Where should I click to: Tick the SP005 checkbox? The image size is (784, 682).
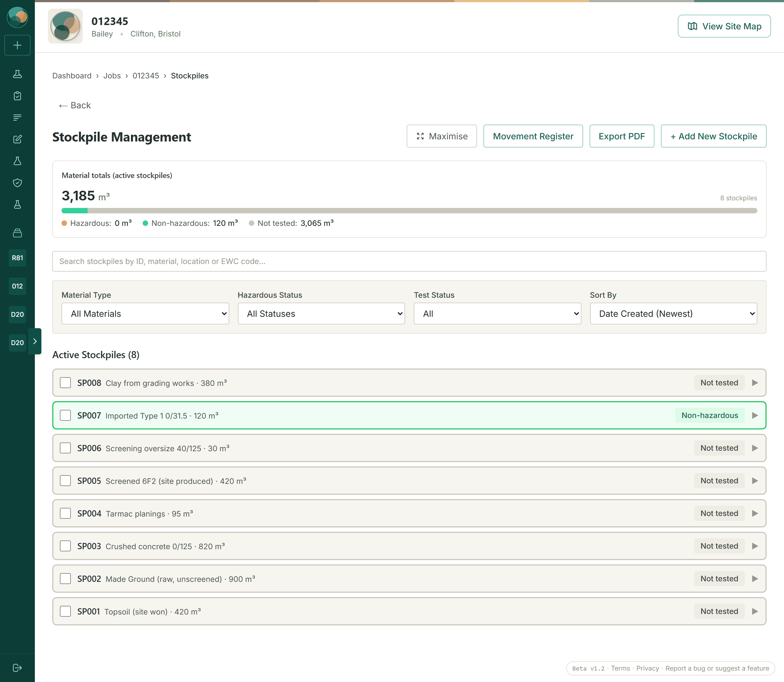tap(65, 481)
